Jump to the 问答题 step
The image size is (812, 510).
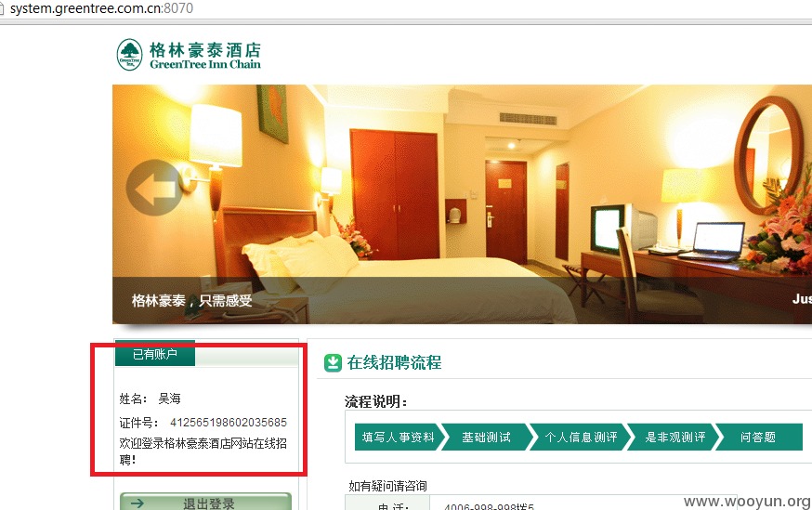point(758,438)
